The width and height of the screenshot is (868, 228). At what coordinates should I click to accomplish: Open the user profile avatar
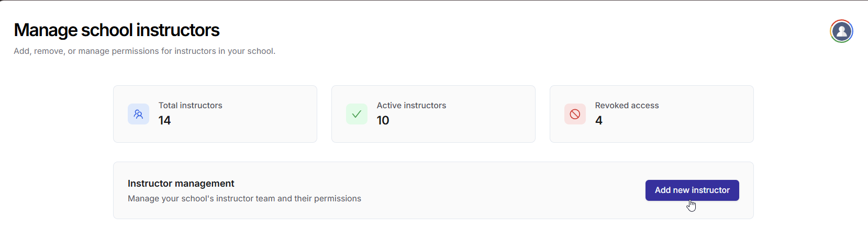pos(841,31)
